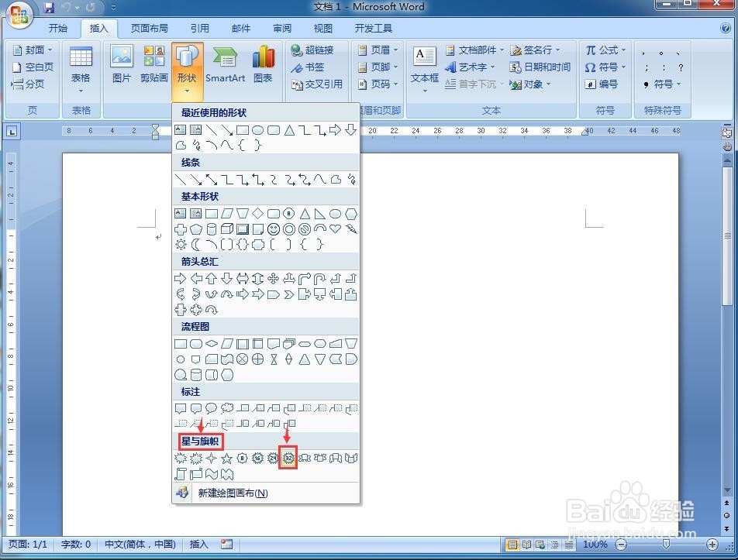Open the Table dropdown
This screenshot has height=560, width=738.
pos(81,69)
